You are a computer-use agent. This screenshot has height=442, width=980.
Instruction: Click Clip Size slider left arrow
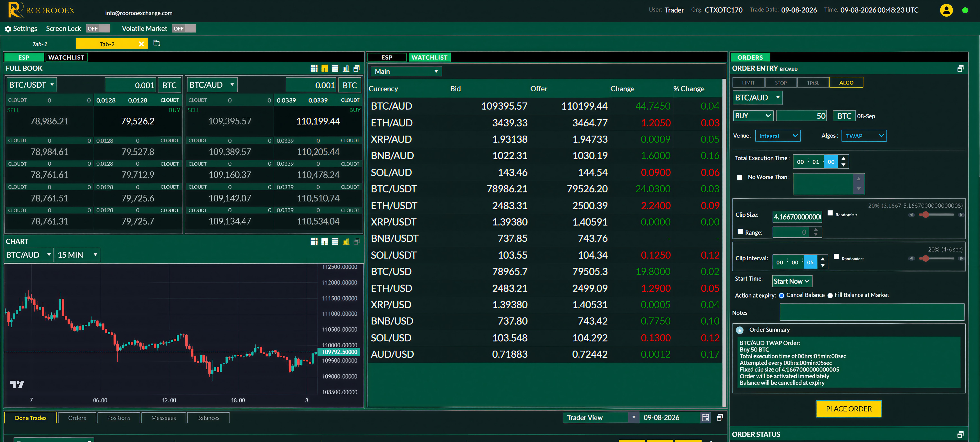[x=912, y=215]
